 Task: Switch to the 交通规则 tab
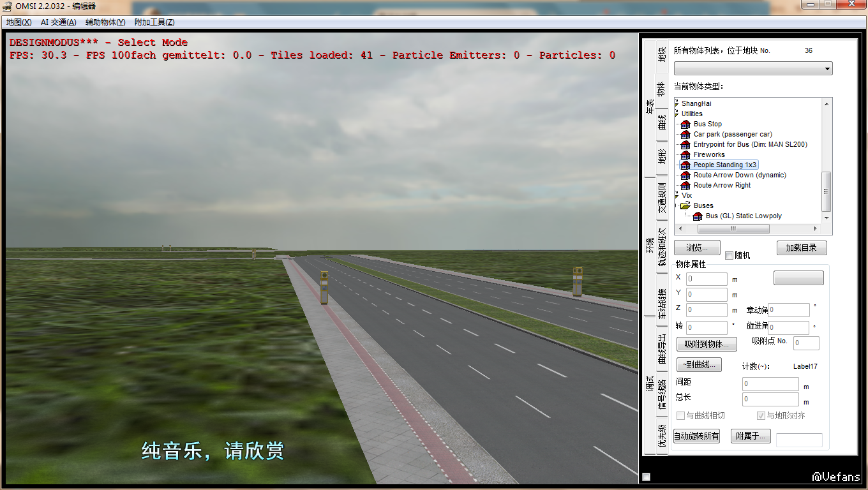click(662, 198)
